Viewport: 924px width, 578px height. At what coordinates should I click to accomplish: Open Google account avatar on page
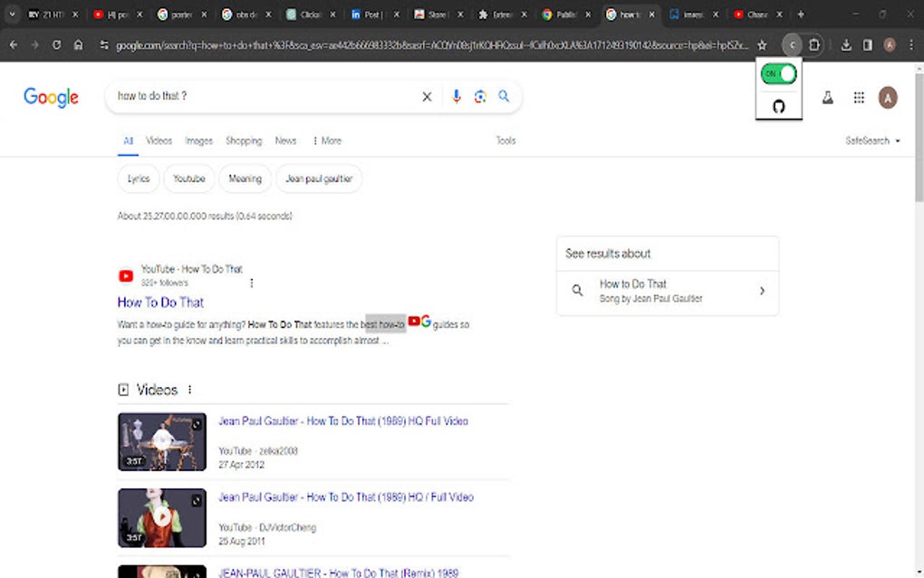click(x=888, y=98)
